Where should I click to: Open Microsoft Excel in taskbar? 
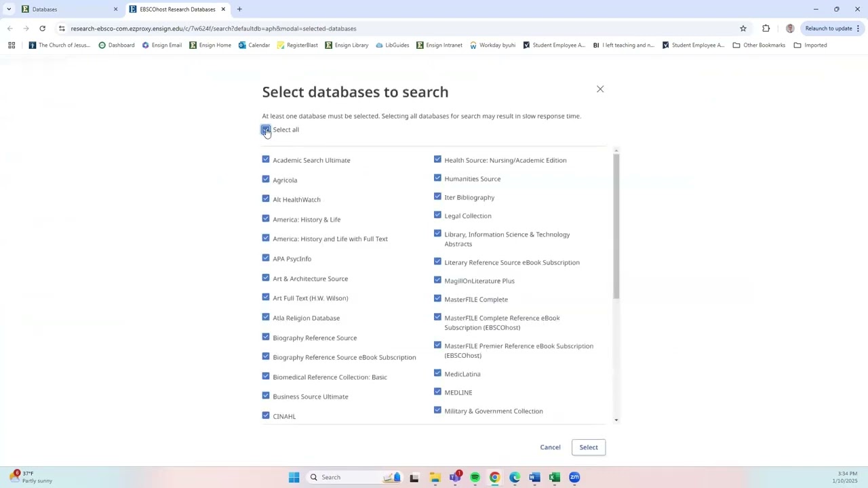pyautogui.click(x=554, y=477)
